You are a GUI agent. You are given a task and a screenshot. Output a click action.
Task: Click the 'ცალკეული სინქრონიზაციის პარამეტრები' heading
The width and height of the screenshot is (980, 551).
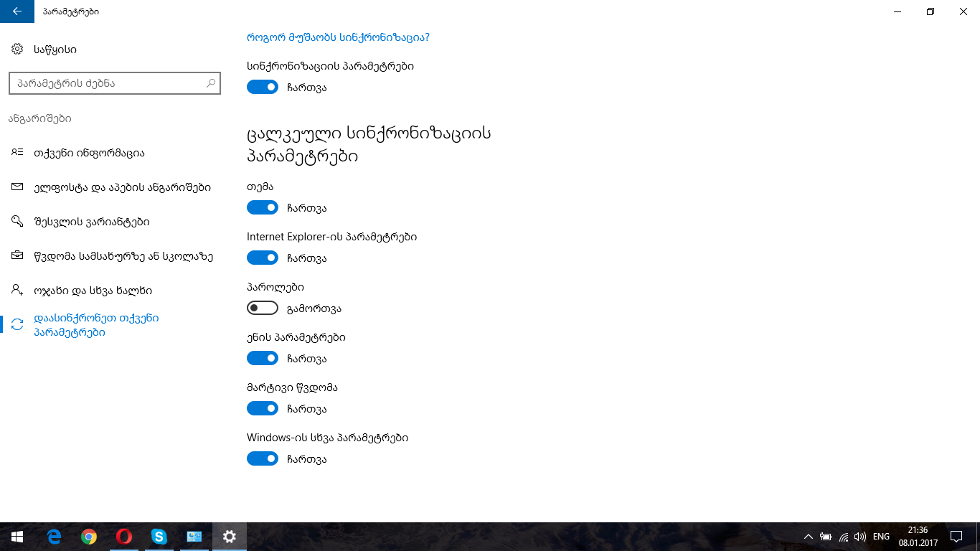369,145
